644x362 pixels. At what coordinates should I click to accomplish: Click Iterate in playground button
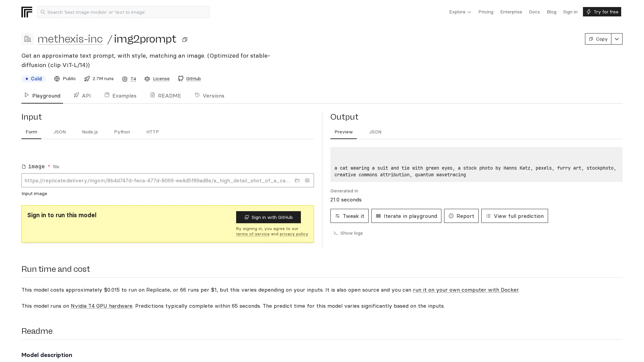point(406,216)
